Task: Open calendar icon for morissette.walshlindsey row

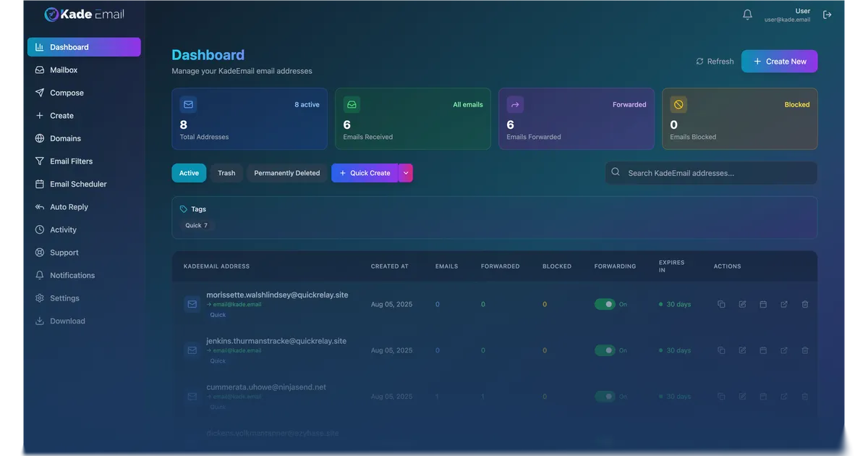Action: tap(763, 304)
